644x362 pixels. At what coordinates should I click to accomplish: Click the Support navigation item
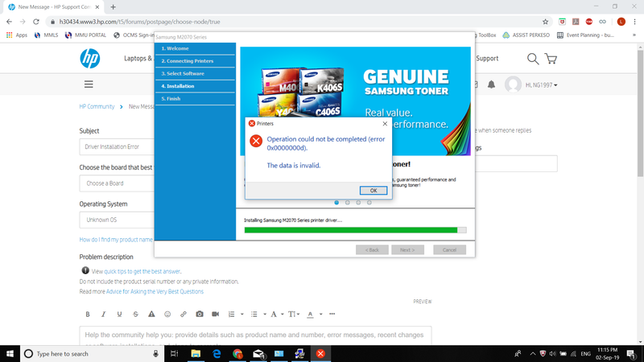click(487, 59)
